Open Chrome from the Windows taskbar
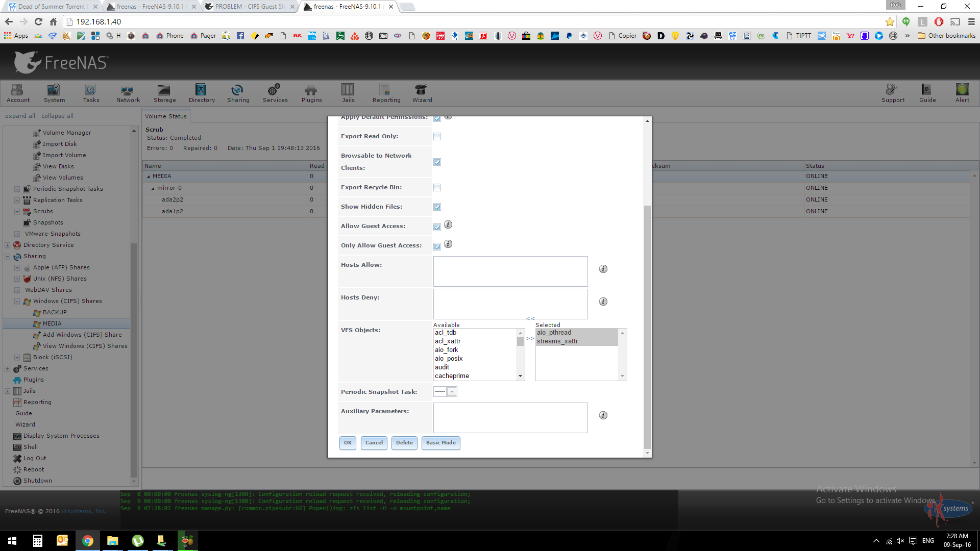 click(x=88, y=541)
